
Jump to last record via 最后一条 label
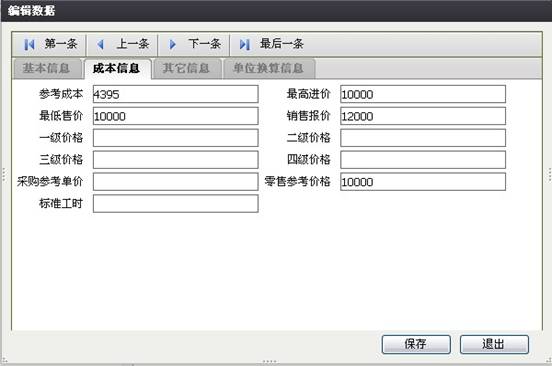point(282,44)
